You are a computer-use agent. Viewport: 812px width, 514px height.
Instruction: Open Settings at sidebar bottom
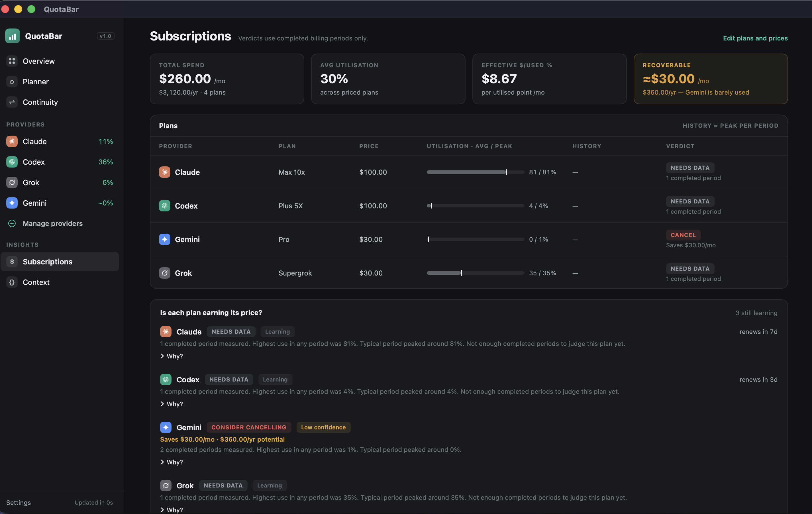(19, 502)
